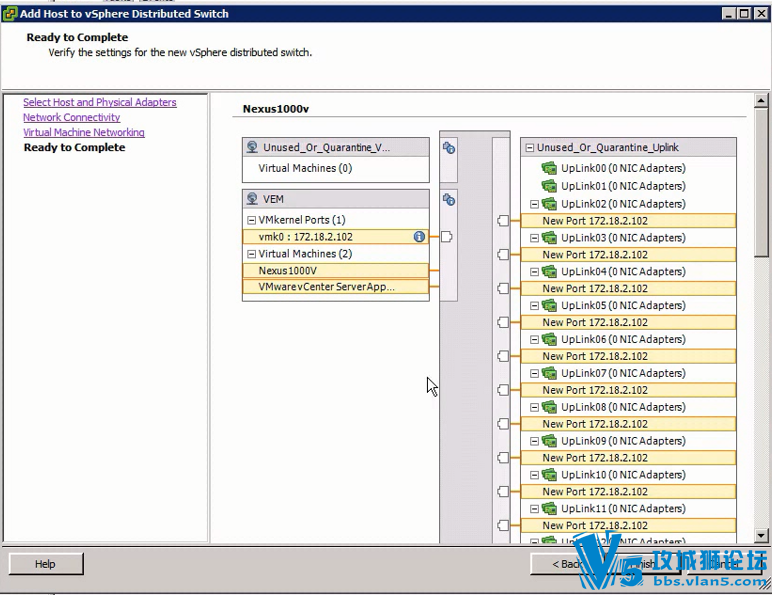Collapse the UpLink10 node
772x595 pixels.
[534, 475]
